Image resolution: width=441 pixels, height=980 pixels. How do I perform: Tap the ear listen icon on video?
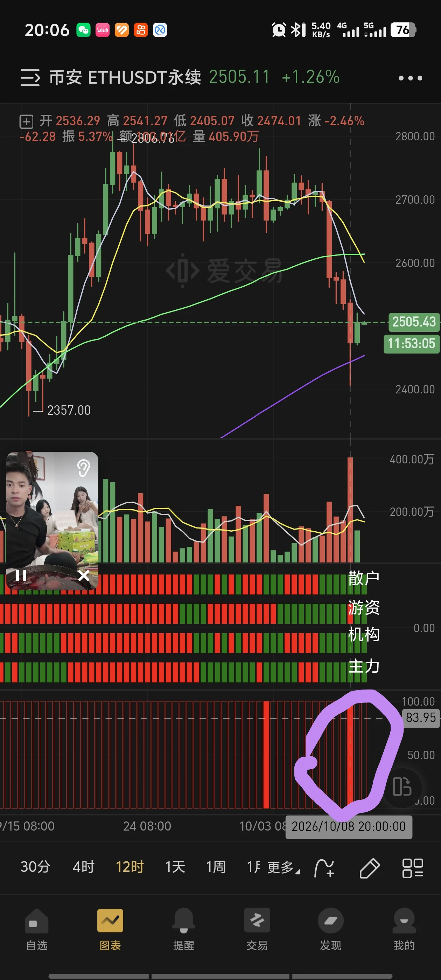coord(83,468)
